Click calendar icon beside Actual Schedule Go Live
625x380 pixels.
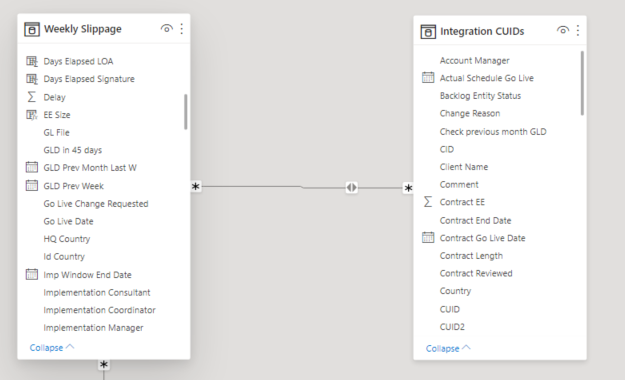(x=428, y=77)
